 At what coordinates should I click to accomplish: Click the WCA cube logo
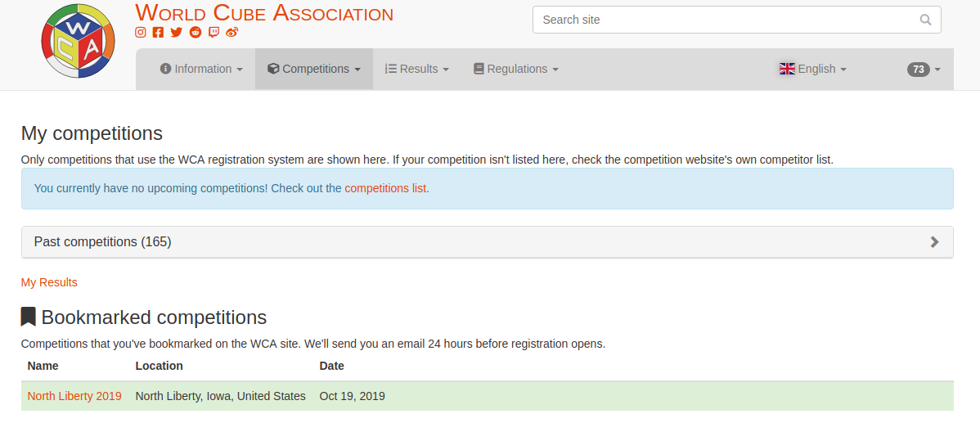[79, 41]
